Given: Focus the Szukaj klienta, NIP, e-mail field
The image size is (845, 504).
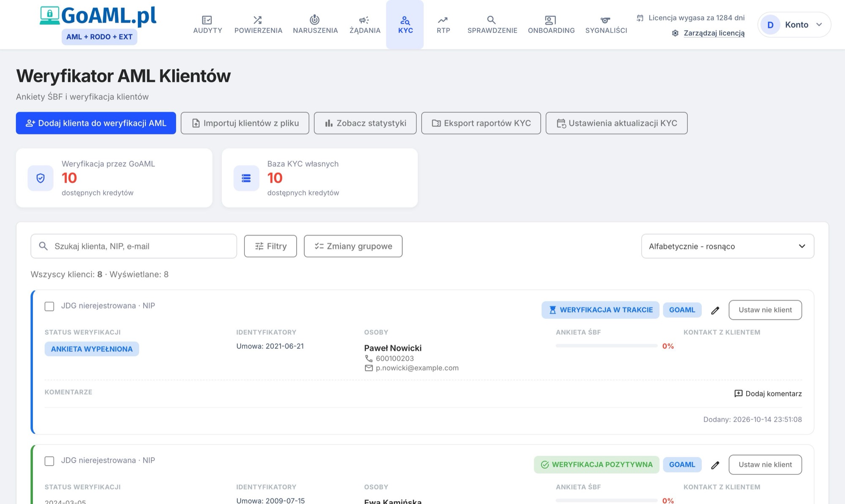Looking at the screenshot, I should tap(134, 246).
